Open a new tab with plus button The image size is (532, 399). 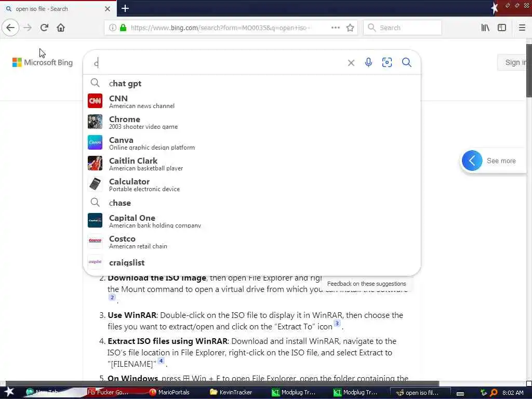(x=125, y=8)
